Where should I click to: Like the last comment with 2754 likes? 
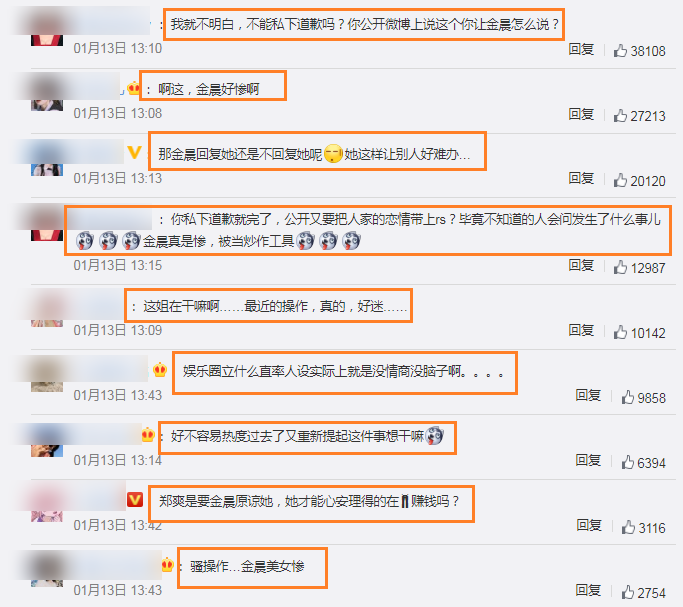628,592
